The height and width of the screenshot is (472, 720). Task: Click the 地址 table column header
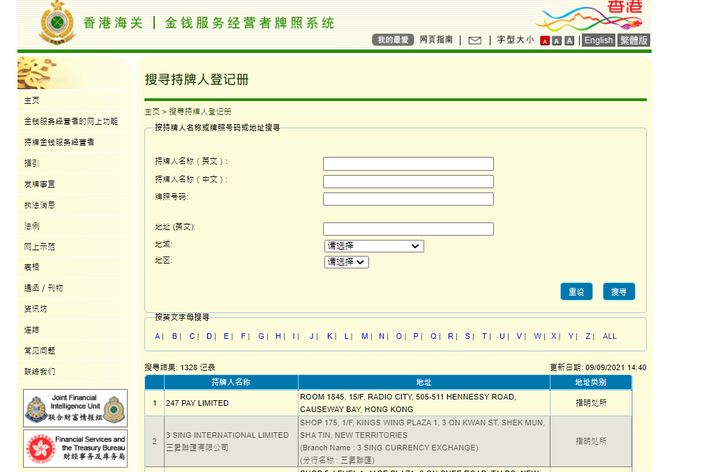tap(424, 382)
